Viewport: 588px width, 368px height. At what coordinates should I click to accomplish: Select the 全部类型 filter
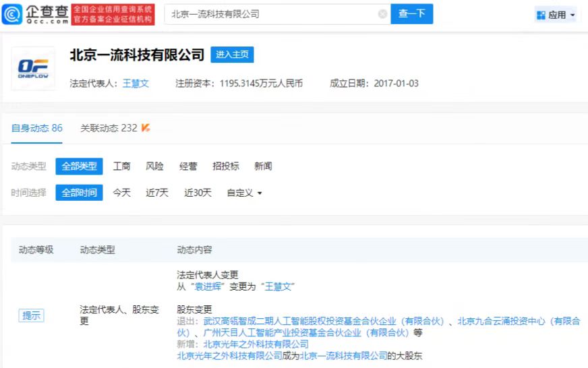79,166
